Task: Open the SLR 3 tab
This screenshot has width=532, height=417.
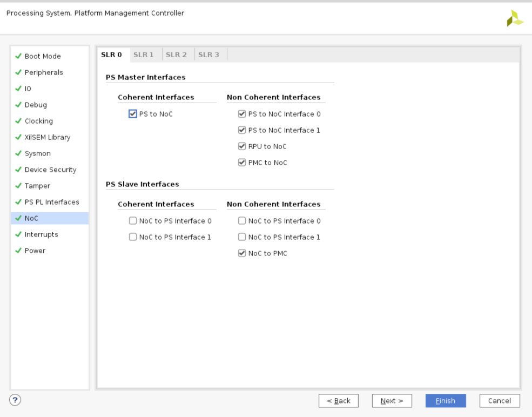Action: 208,55
